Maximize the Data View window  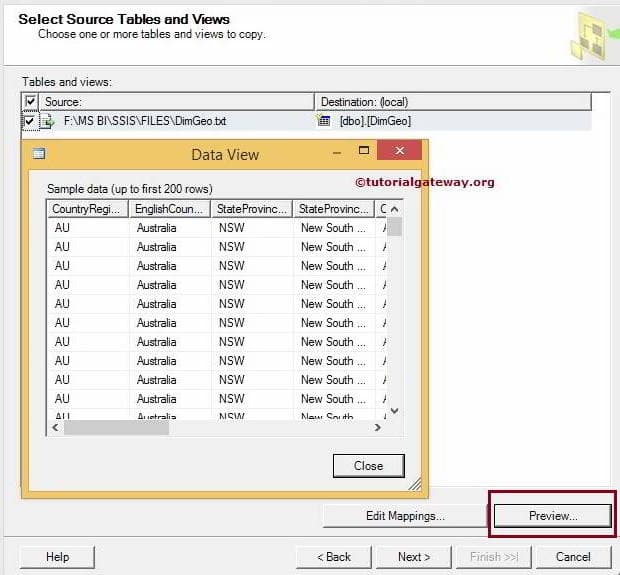[364, 150]
